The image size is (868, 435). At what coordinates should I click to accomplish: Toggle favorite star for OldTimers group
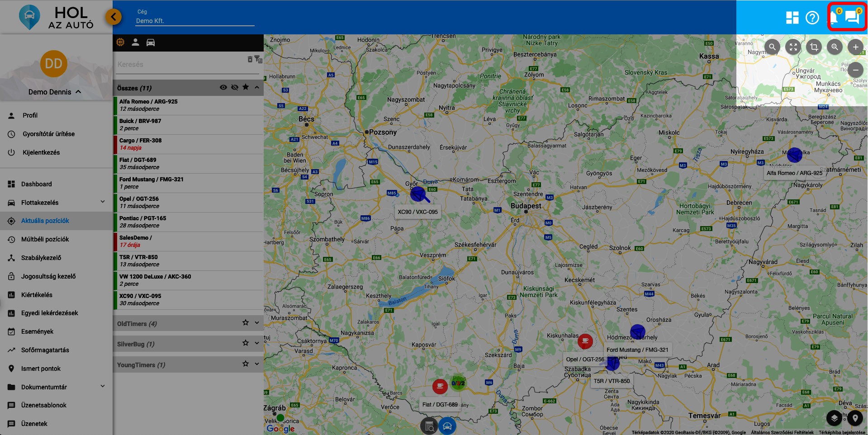pos(246,323)
